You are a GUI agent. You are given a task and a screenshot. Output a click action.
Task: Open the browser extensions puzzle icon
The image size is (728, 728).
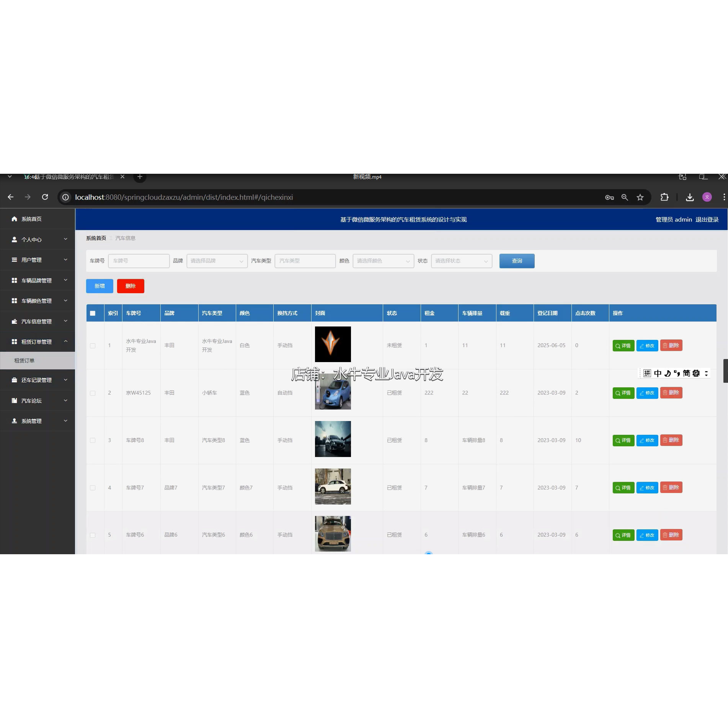[x=664, y=197]
